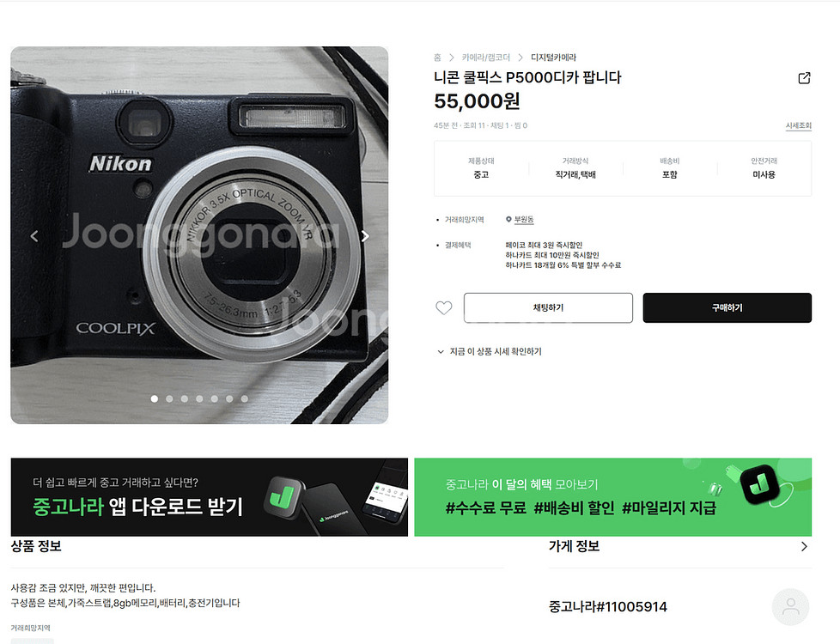
Task: Open 카메라/캠코더 breadcrumb category
Action: pyautogui.click(x=486, y=58)
